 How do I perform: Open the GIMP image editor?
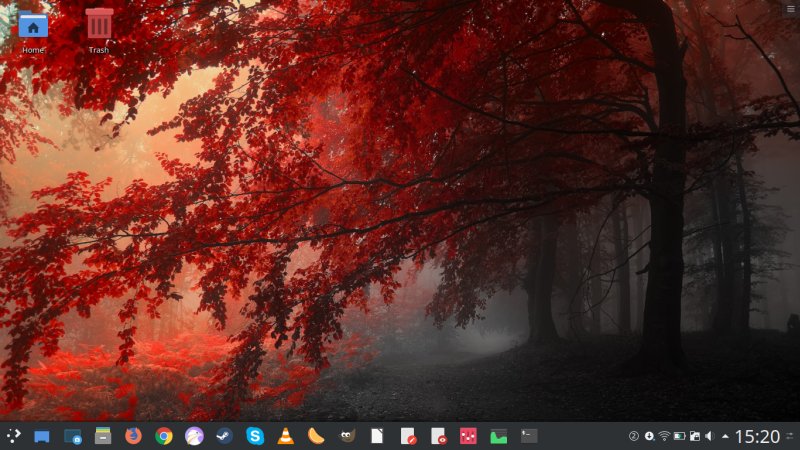click(346, 436)
